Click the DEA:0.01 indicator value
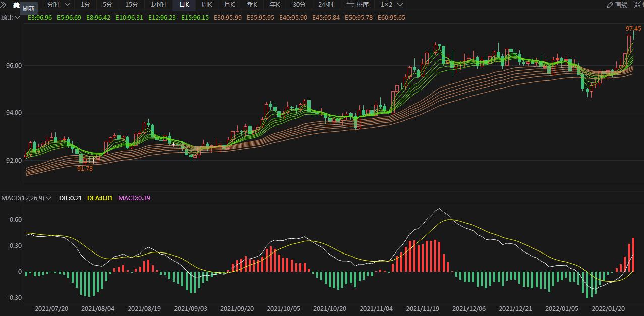The image size is (644, 316). [100, 198]
